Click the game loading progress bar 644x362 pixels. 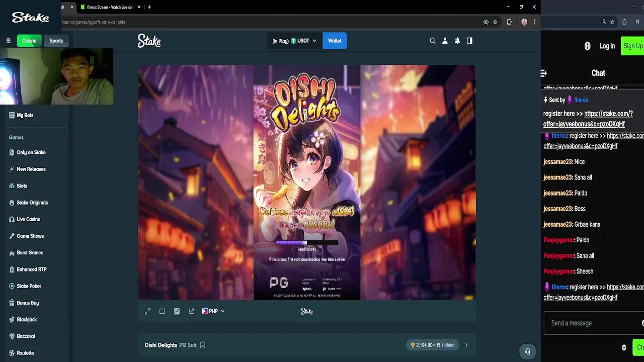[307, 243]
